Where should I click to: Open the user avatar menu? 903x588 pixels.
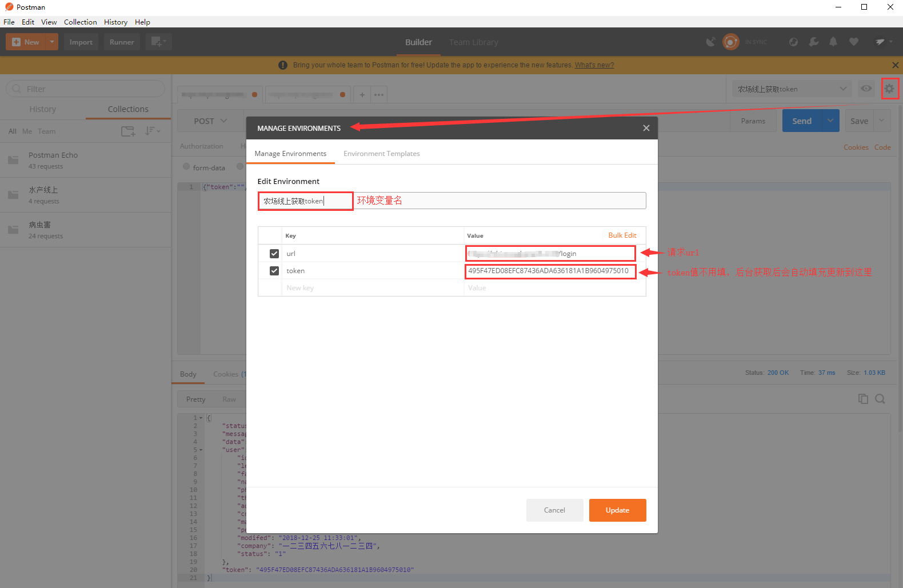pyautogui.click(x=884, y=42)
